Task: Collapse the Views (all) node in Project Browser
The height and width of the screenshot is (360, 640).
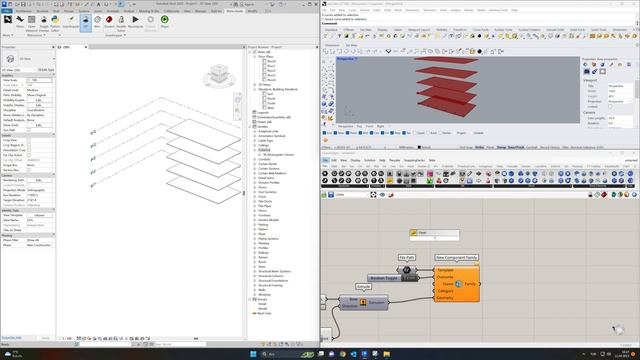Action: click(x=250, y=52)
